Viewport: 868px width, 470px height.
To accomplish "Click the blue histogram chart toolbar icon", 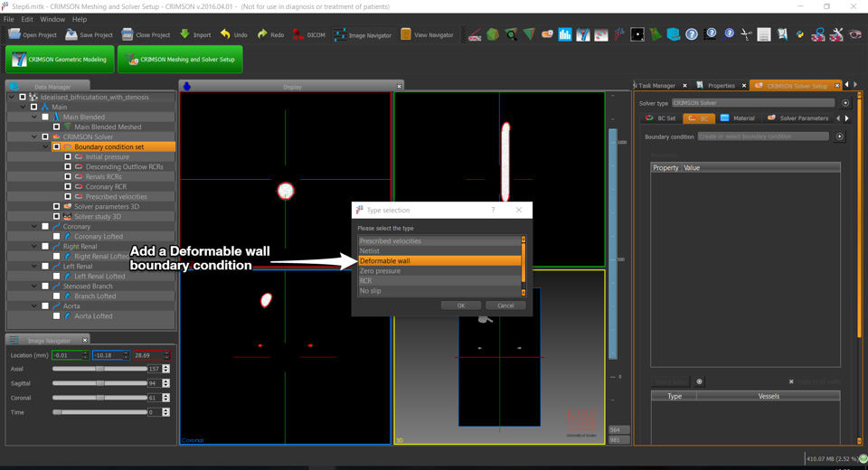I will coord(565,34).
